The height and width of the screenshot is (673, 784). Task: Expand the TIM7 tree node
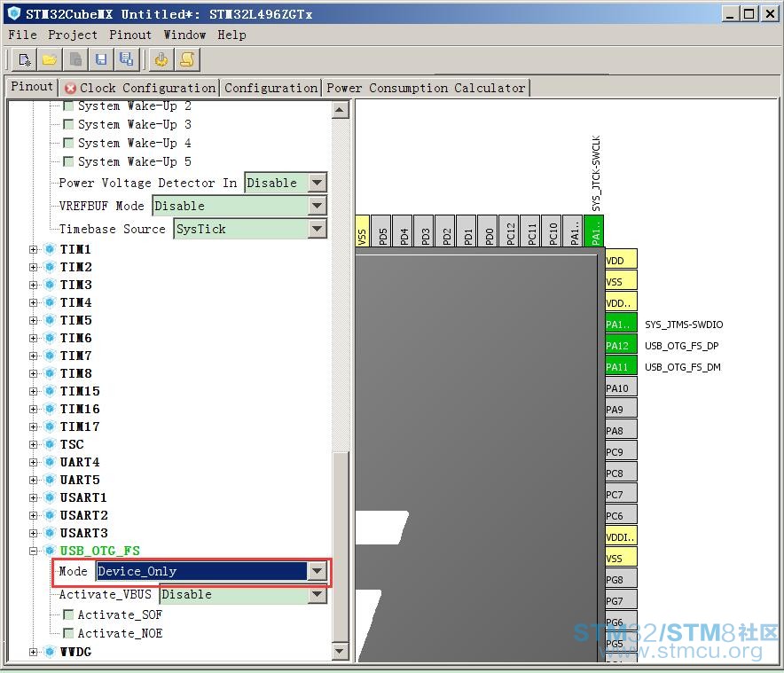click(34, 356)
